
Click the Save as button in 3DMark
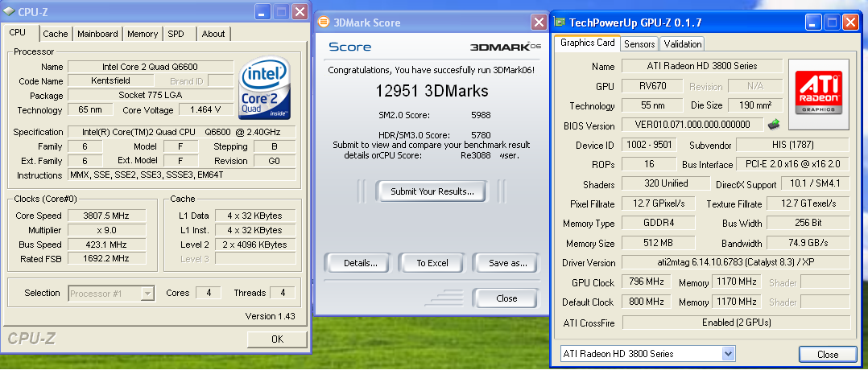click(x=507, y=263)
